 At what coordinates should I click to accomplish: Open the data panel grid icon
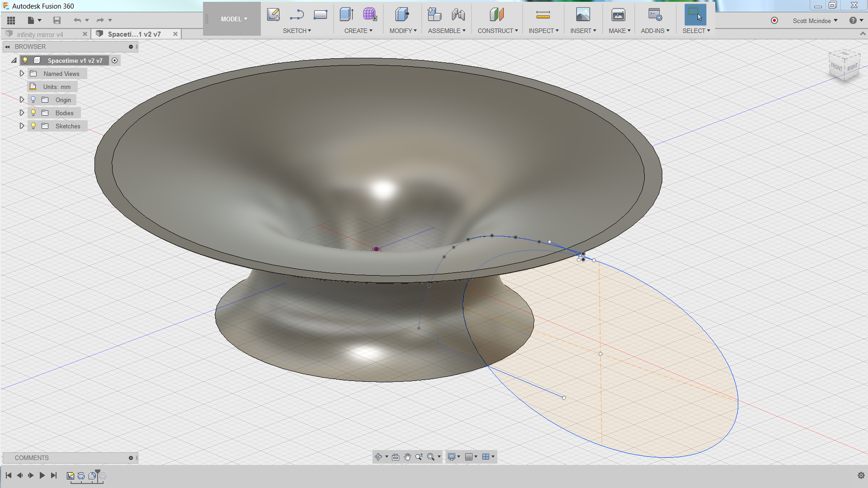[11, 20]
